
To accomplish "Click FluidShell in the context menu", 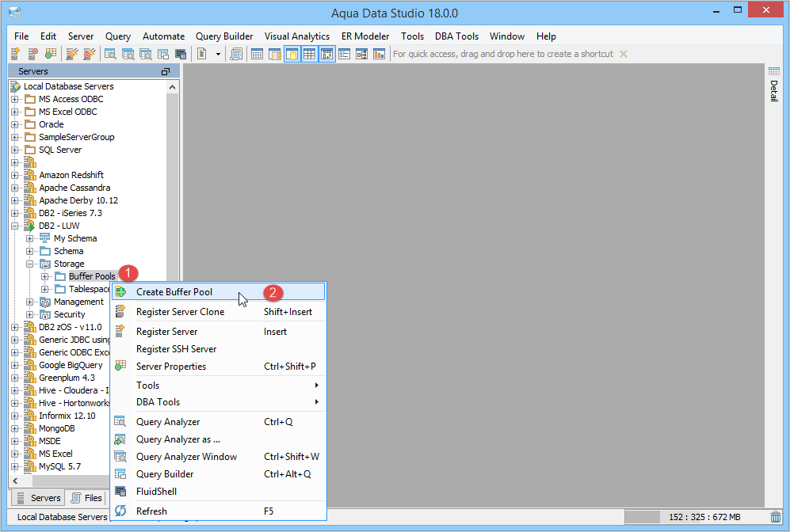I will click(x=219, y=492).
